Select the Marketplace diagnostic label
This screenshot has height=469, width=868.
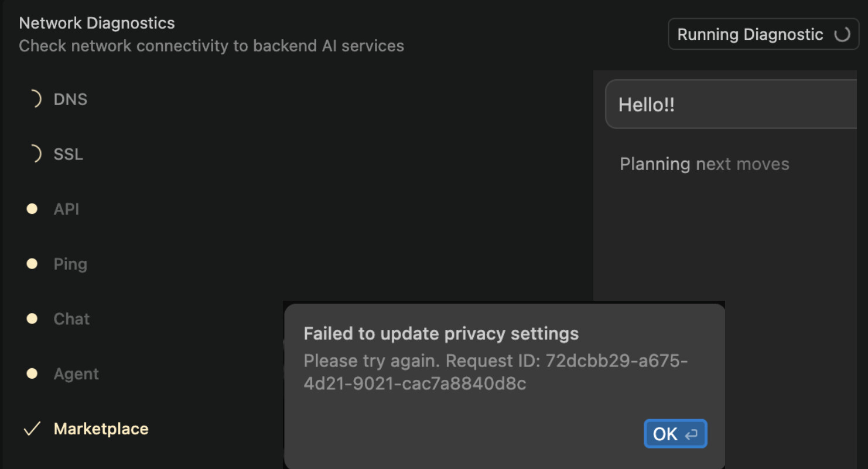click(x=101, y=429)
